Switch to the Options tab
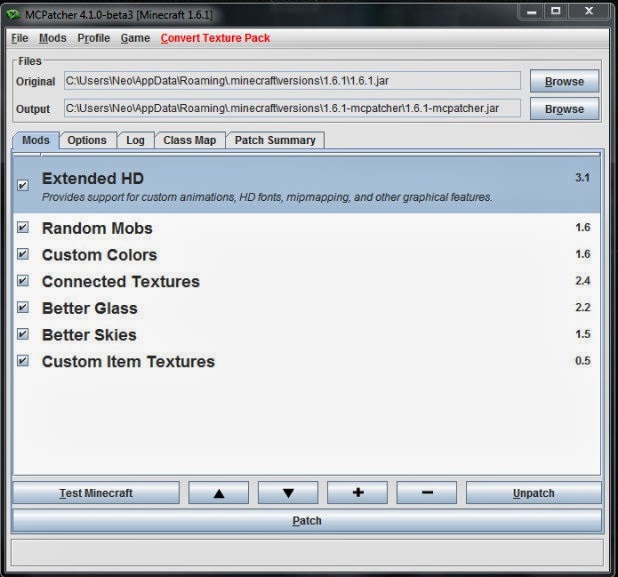 [87, 140]
